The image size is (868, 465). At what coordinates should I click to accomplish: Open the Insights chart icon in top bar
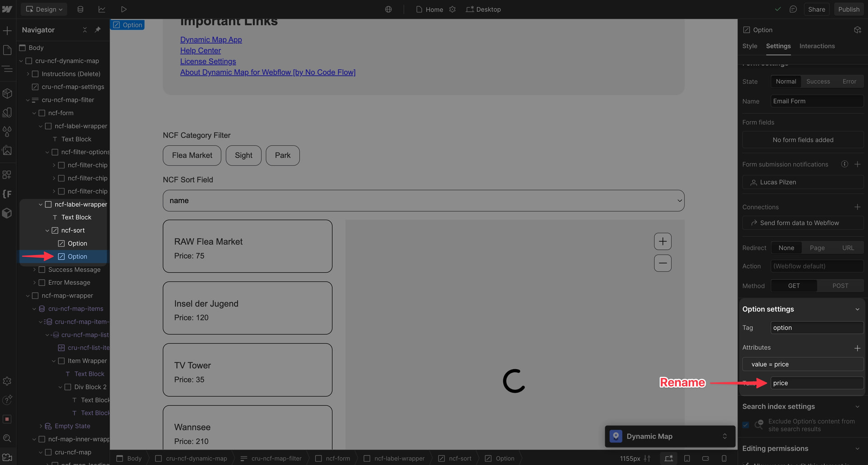102,9
